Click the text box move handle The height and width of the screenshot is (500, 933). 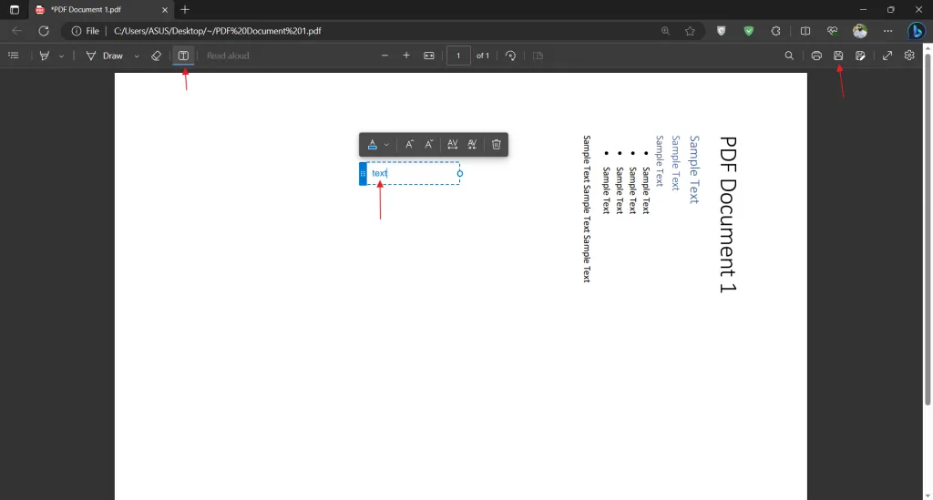363,173
